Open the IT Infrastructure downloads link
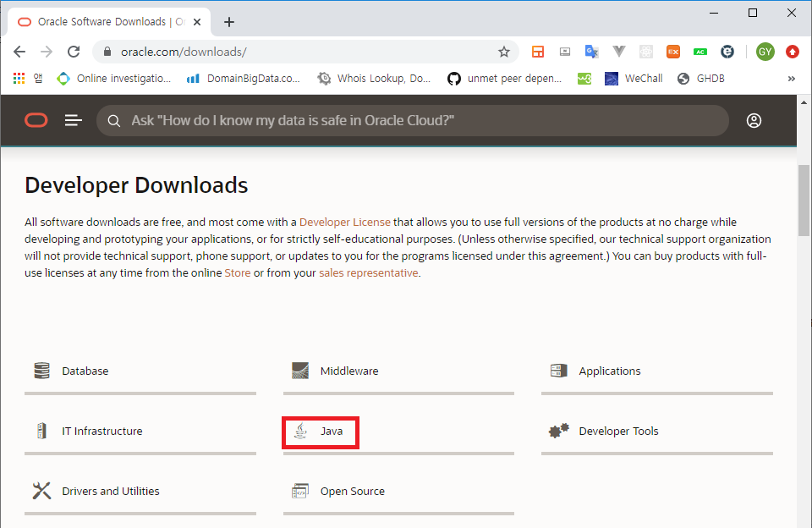The height and width of the screenshot is (528, 812). (x=102, y=431)
